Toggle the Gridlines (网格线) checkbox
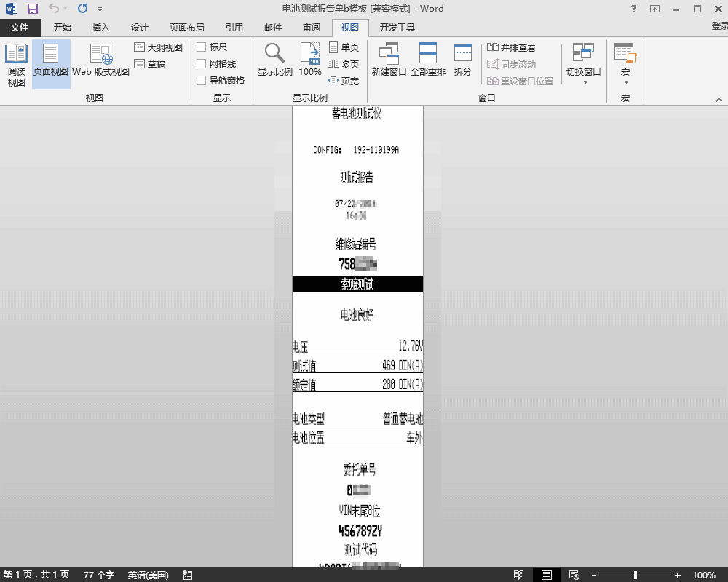Viewport: 728px width, 582px height. (202, 64)
